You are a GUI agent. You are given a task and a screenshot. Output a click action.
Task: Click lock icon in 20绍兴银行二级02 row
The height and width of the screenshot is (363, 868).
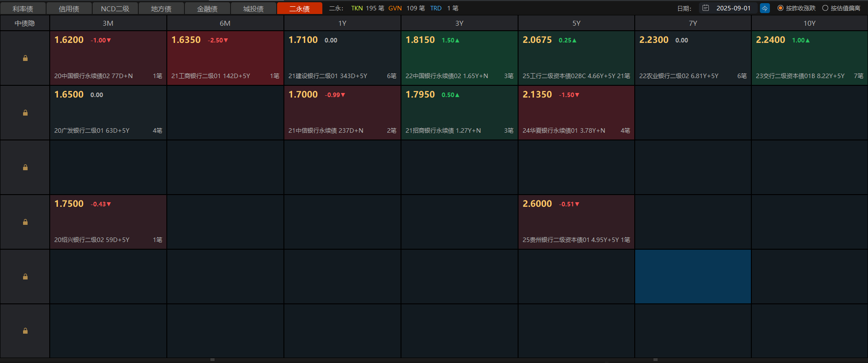tap(25, 222)
